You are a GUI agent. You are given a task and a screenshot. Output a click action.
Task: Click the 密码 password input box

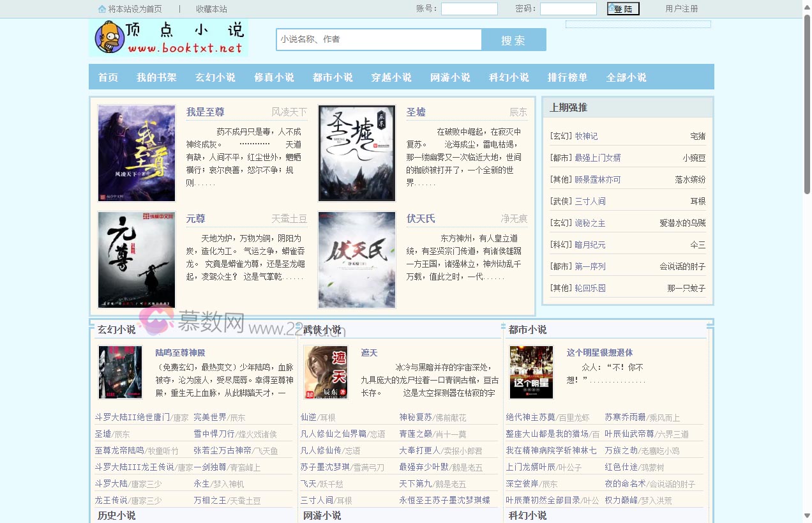click(568, 9)
